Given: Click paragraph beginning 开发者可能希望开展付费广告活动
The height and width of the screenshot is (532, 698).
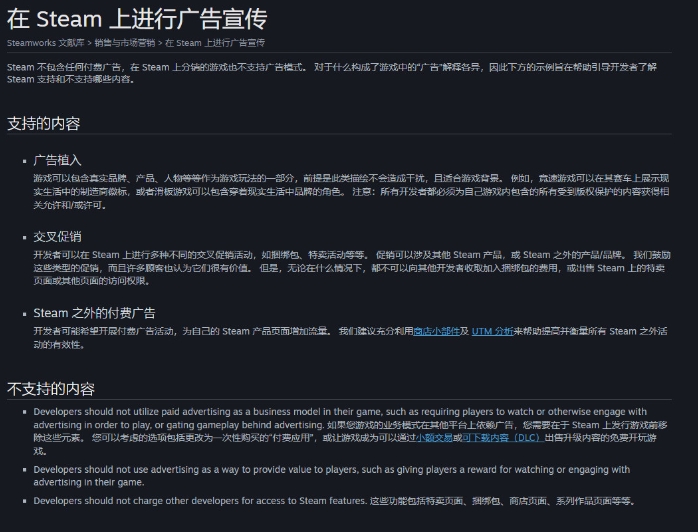Looking at the screenshot, I should [350, 338].
